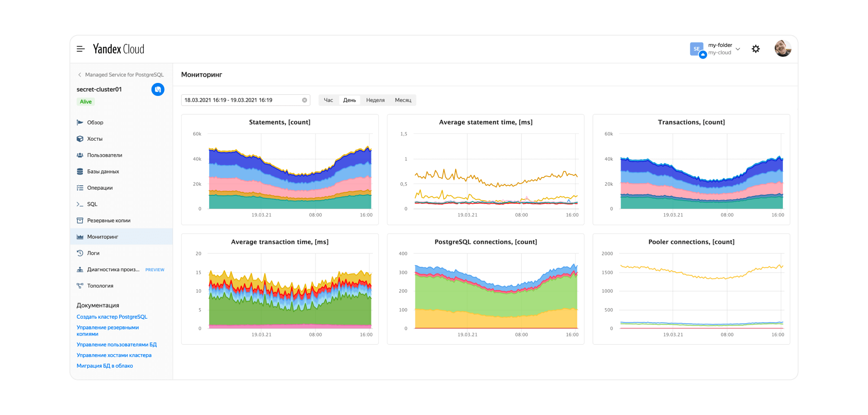Click the Мониторинг page heading
Image resolution: width=868 pixels, height=415 pixels.
pyautogui.click(x=202, y=75)
